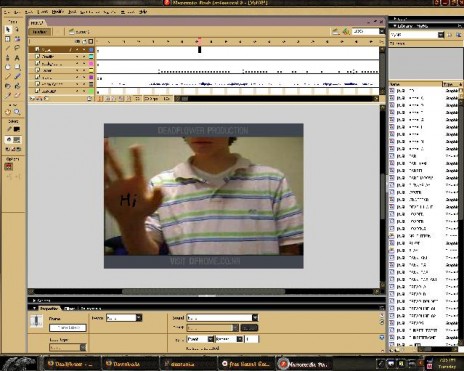Open the Tween type dropdown

(139, 318)
